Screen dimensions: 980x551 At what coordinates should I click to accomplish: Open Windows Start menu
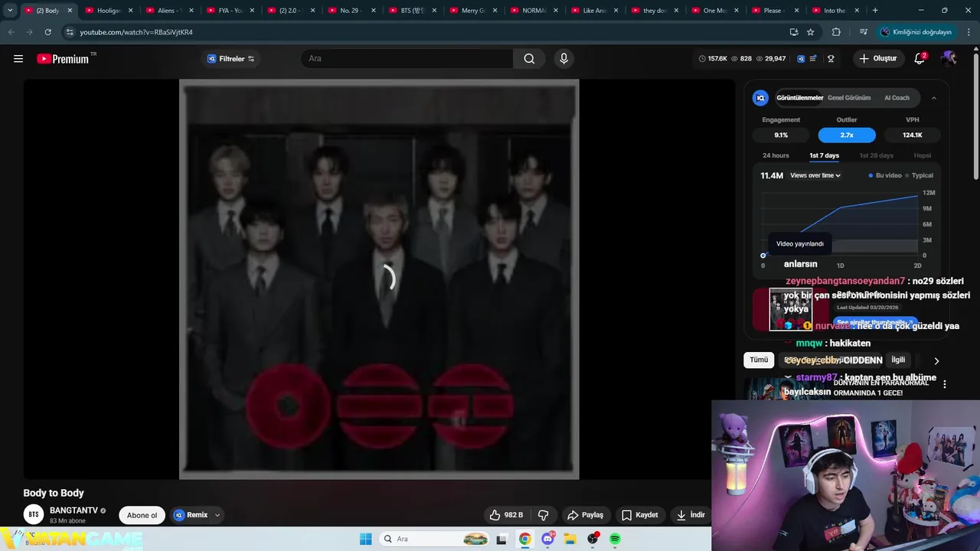(366, 539)
